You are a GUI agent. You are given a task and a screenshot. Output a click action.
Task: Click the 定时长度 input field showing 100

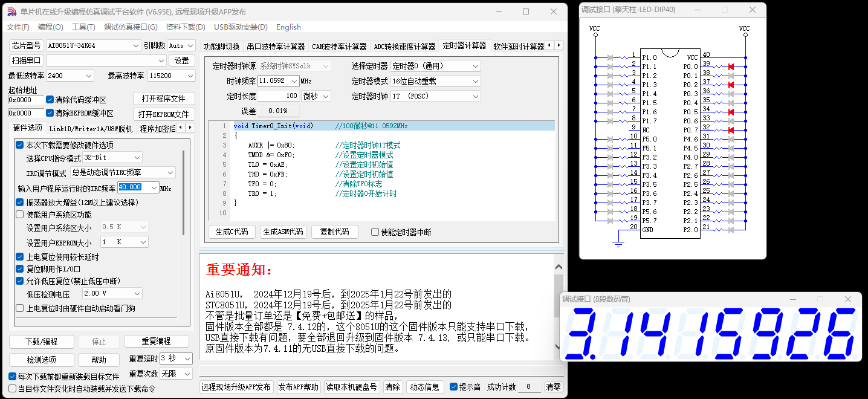pyautogui.click(x=279, y=96)
